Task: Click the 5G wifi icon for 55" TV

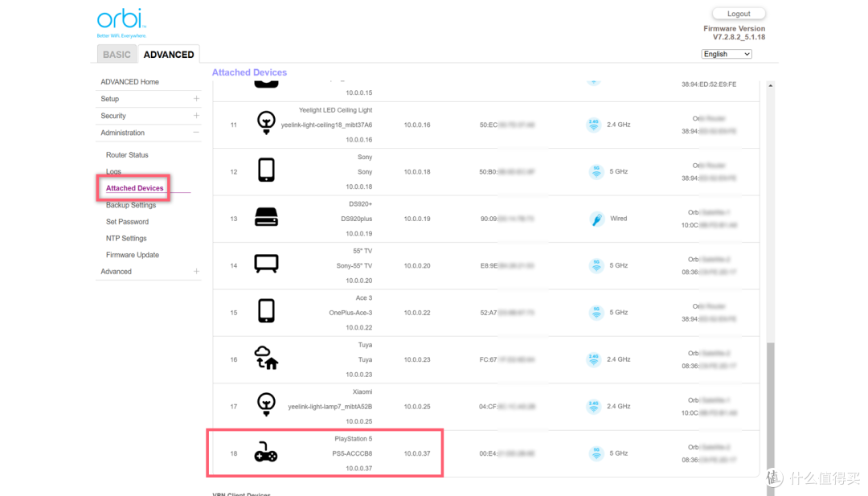Action: pyautogui.click(x=596, y=266)
